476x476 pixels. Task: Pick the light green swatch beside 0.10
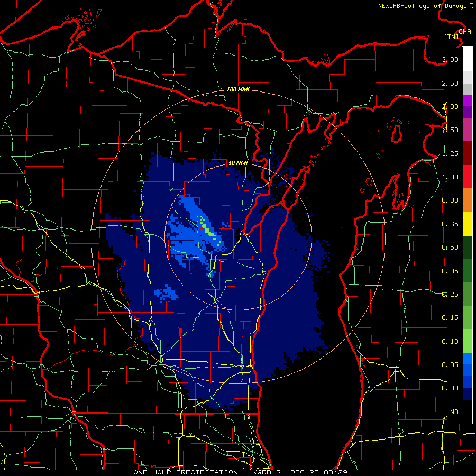coord(467,341)
